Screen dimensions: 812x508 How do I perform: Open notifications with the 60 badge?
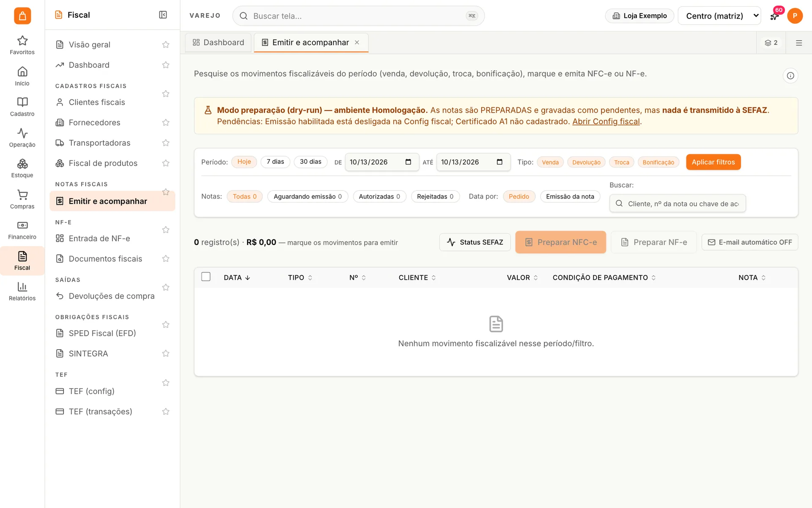[x=775, y=16]
